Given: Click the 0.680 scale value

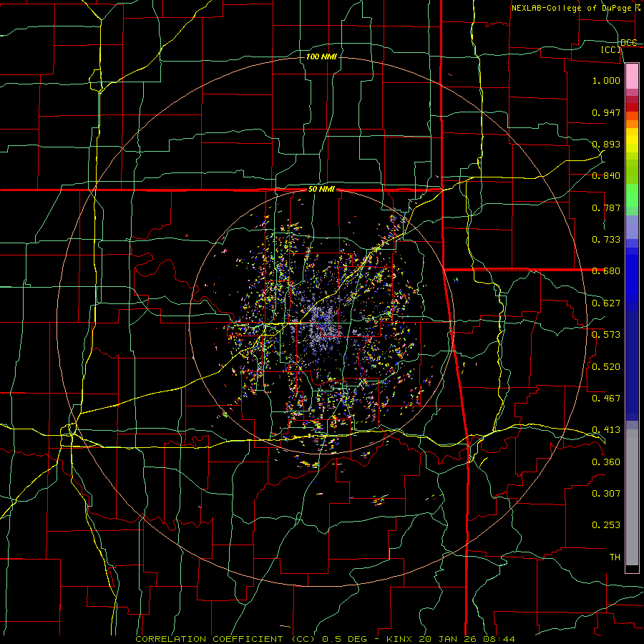Looking at the screenshot, I should click(606, 271).
